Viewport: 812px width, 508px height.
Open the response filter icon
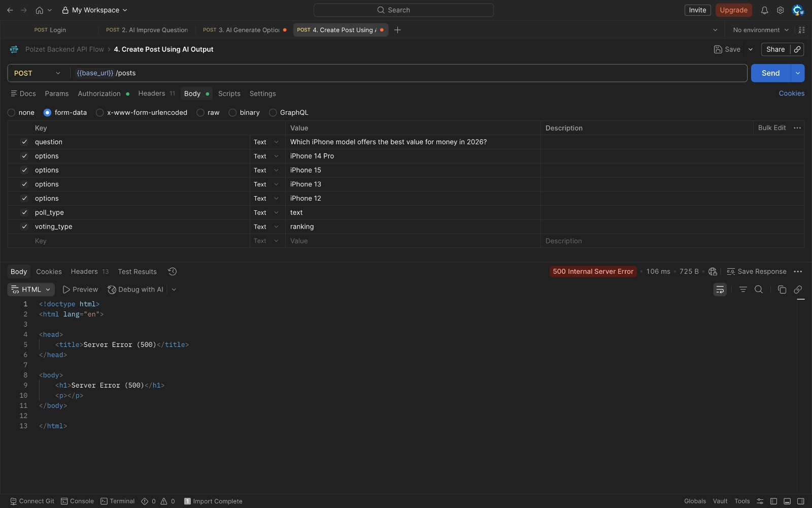tap(743, 290)
